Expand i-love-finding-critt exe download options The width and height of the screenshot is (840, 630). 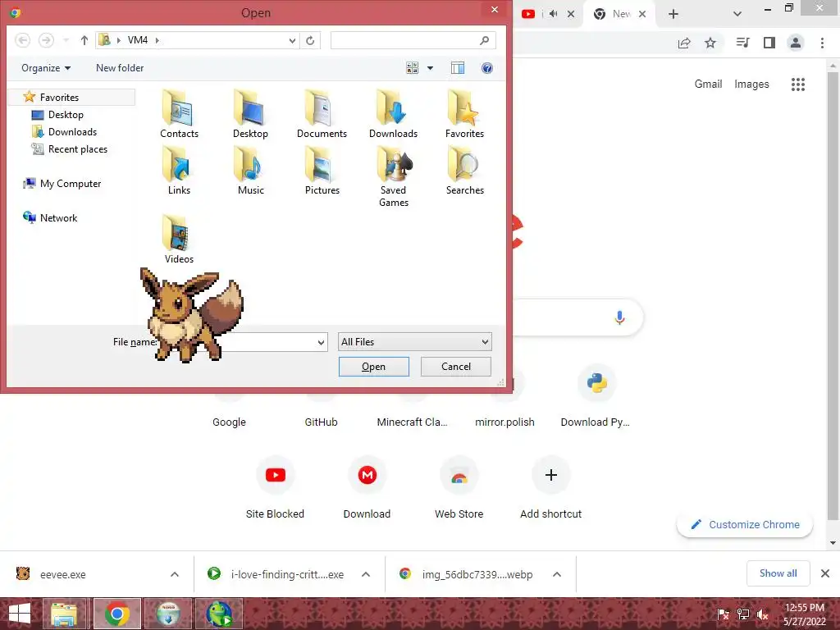[366, 574]
